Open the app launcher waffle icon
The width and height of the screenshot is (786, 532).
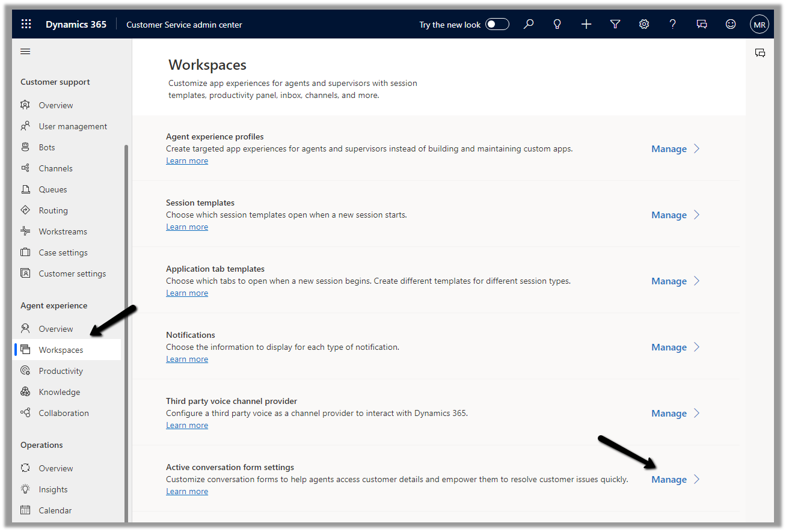(x=26, y=24)
